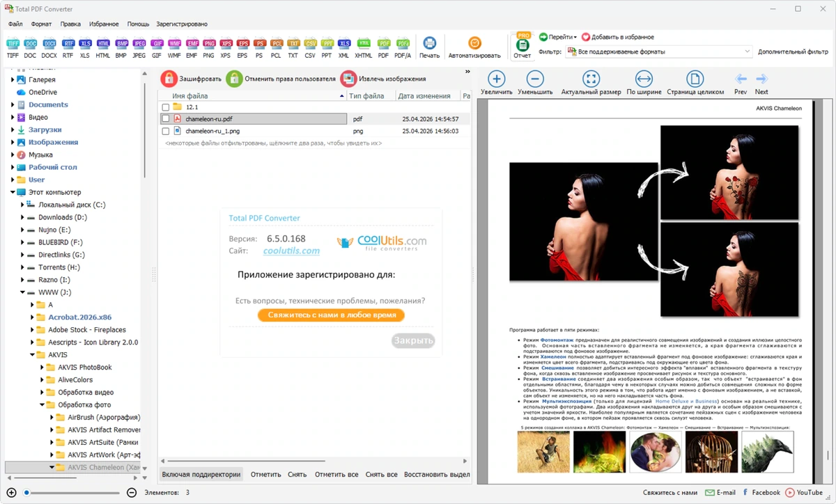Click the plus button of bottom slider
Image resolution: width=836 pixels, height=504 pixels.
tap(11, 493)
